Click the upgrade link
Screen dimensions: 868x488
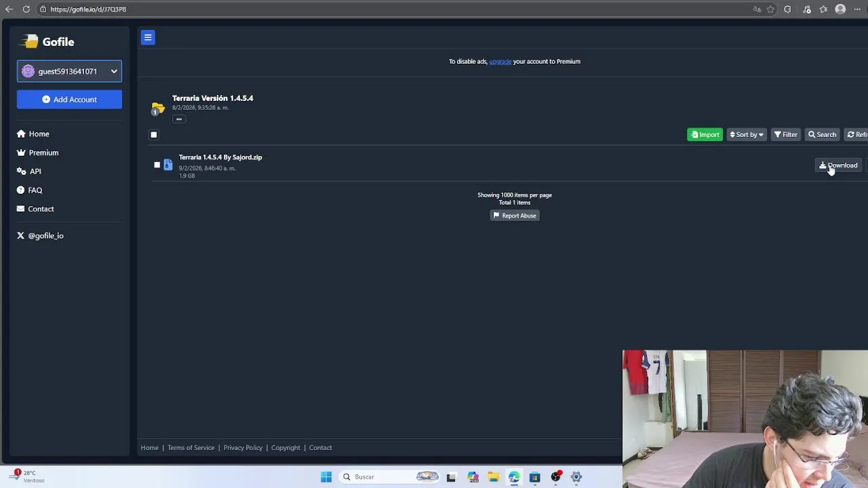click(x=500, y=62)
